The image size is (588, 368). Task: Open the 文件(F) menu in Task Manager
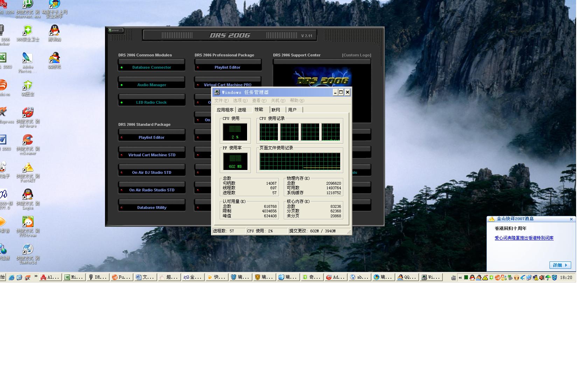[x=221, y=101]
